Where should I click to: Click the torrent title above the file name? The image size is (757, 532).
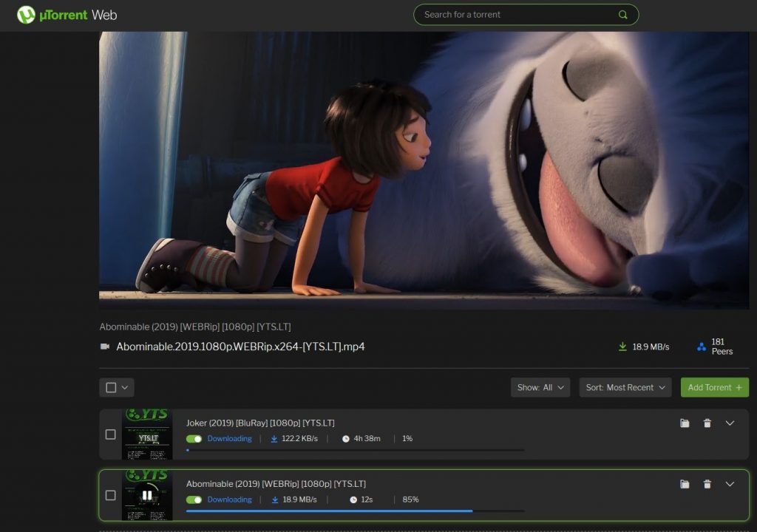click(x=195, y=327)
